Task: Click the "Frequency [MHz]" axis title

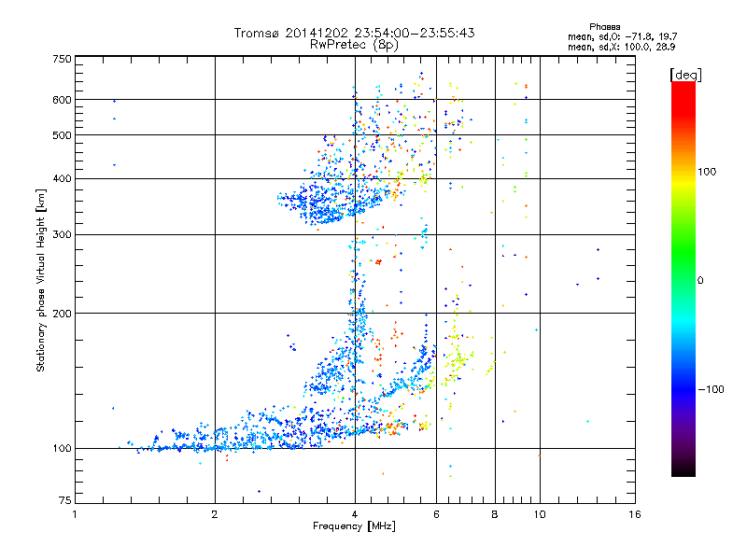Action: [354, 526]
